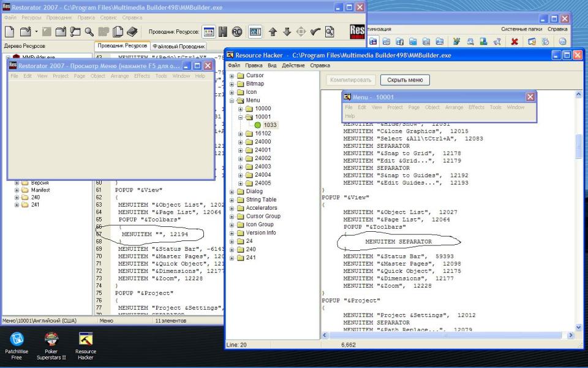588x368 pixels.
Task: Expand the Cursor folder in Resource Hacker tree
Action: tap(232, 75)
